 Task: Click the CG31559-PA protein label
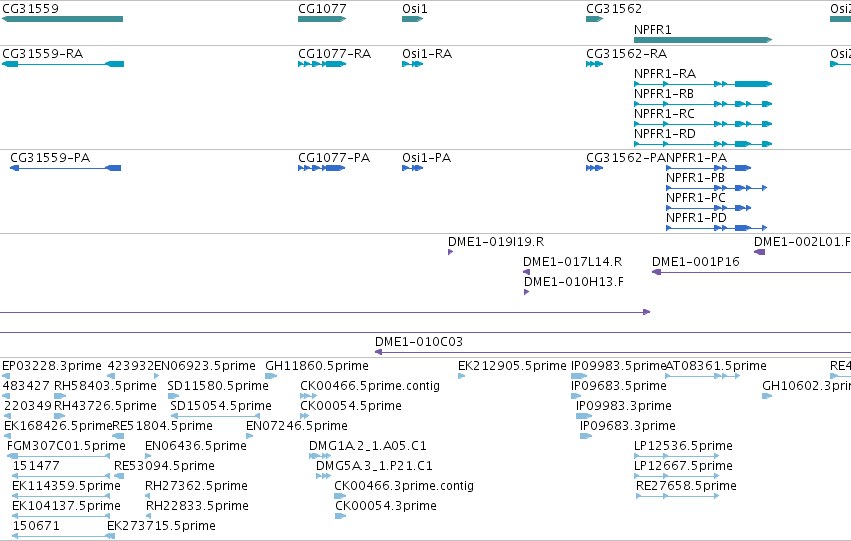tap(50, 158)
